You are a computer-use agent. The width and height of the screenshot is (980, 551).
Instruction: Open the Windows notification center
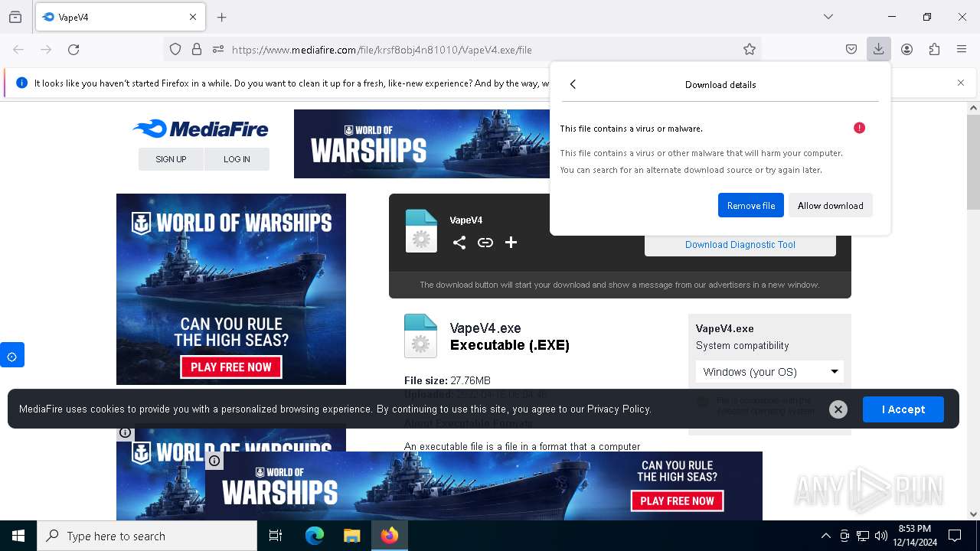point(955,536)
